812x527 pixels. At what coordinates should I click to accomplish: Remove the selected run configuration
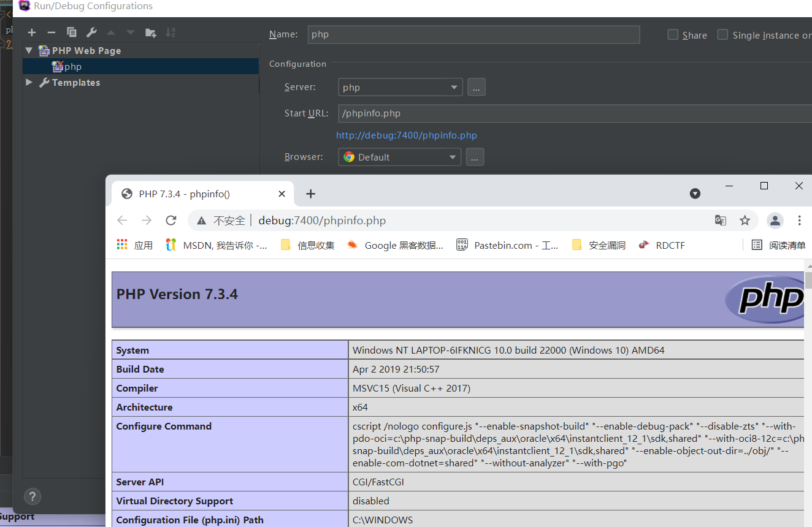(x=52, y=32)
